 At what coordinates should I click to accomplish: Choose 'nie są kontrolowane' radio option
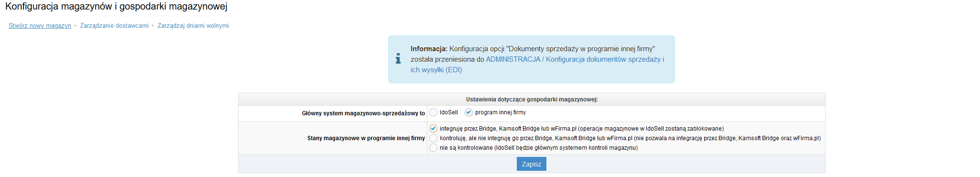[433, 148]
